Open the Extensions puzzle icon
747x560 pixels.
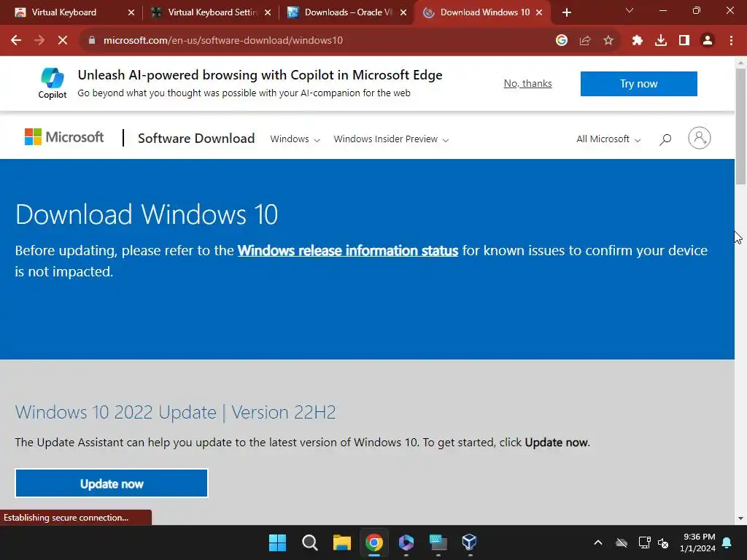tap(638, 41)
